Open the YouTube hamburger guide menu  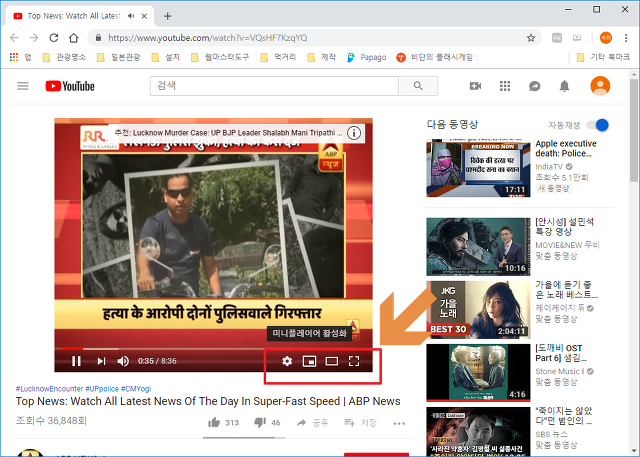tap(23, 86)
